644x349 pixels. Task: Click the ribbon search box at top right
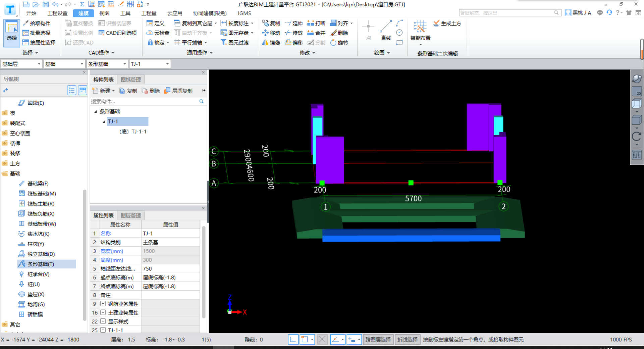509,13
